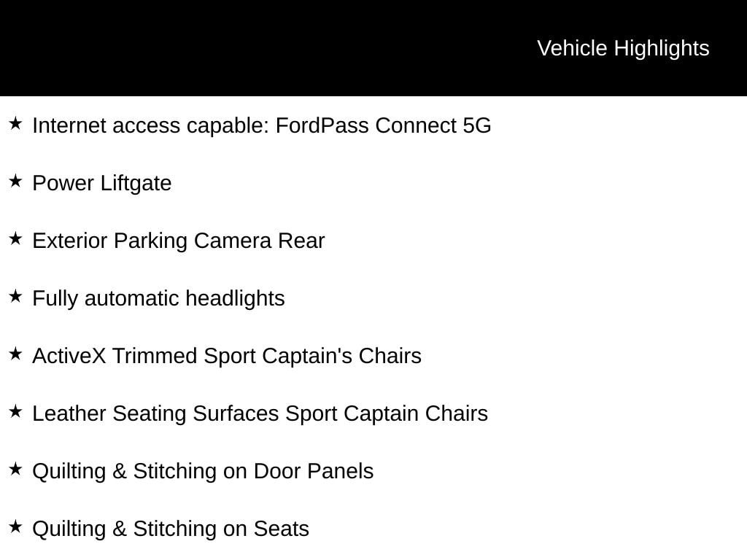This screenshot has height=560, width=747.
Task: Click the black header banner area
Action: (373, 48)
